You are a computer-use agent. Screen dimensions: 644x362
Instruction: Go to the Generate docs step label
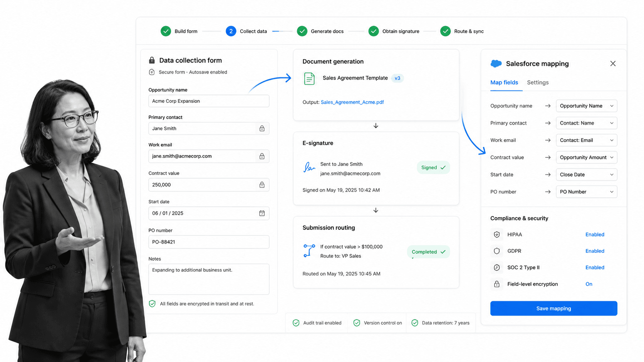[x=327, y=31]
